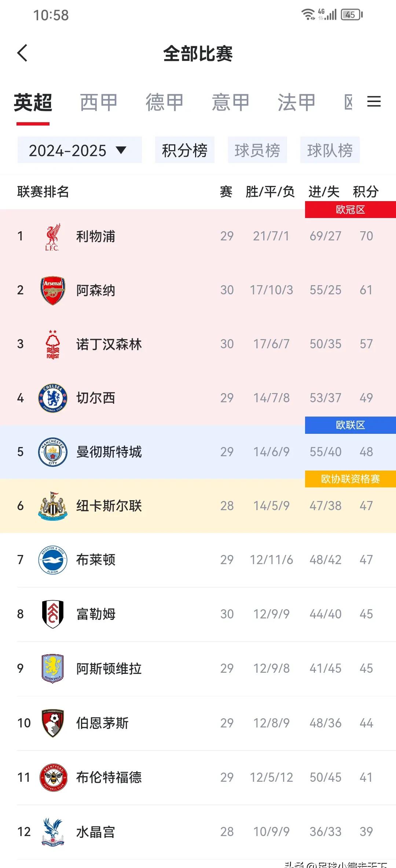Screen dimensions: 396x868
Task: Open the 球员榜 player rankings
Action: tap(257, 150)
